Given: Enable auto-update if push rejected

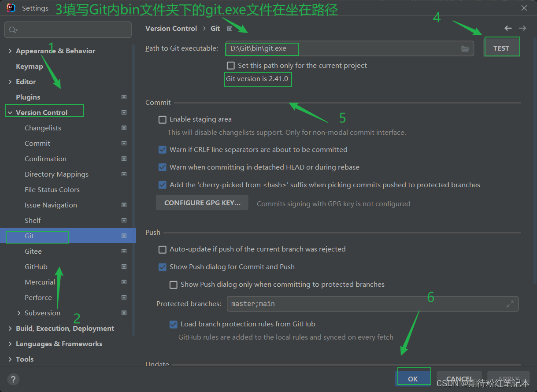Looking at the screenshot, I should pos(162,249).
